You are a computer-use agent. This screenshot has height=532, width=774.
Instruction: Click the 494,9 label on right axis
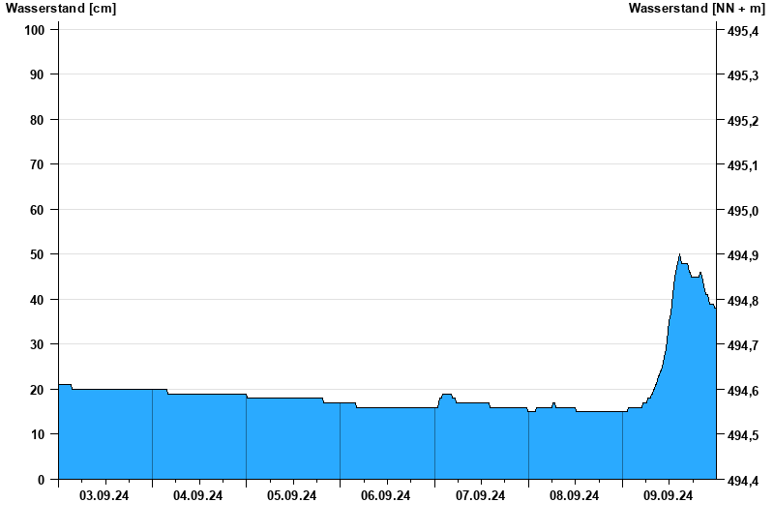[x=741, y=256]
